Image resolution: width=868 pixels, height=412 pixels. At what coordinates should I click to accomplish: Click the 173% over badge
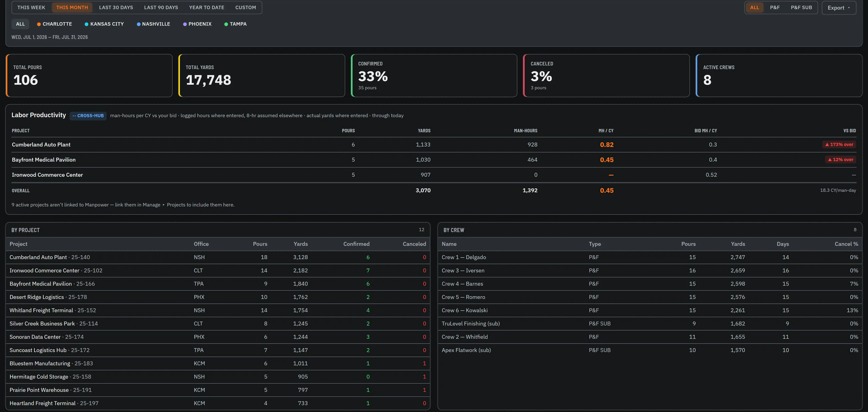[839, 144]
